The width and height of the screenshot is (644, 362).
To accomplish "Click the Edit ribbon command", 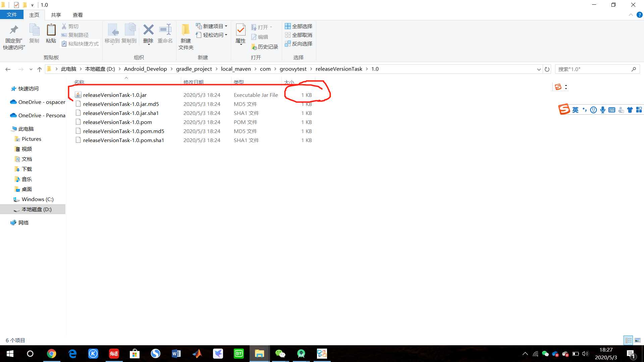I will (x=260, y=37).
